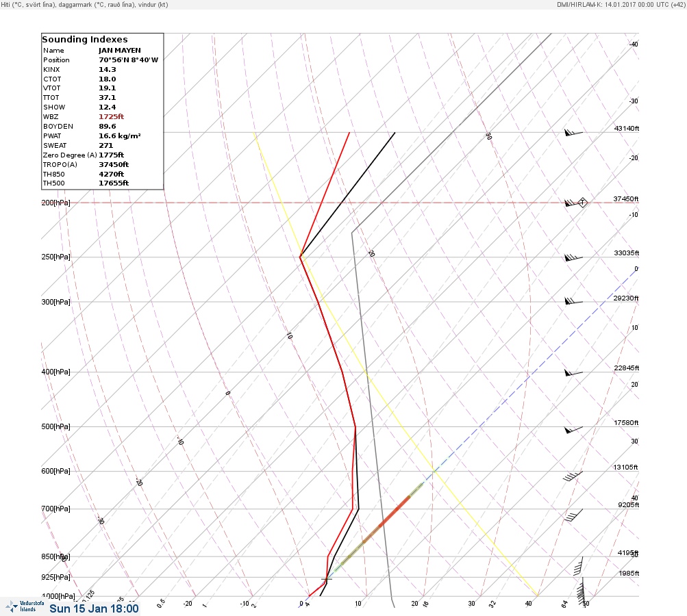Click the BOYDEN value 89.6
Viewport: 687px width, 616px height.
click(108, 127)
